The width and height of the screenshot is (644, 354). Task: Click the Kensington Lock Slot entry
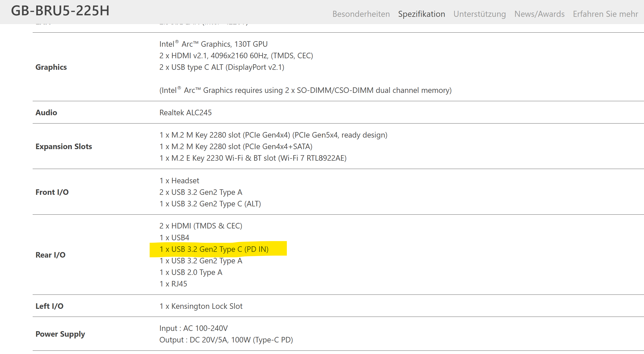(201, 306)
